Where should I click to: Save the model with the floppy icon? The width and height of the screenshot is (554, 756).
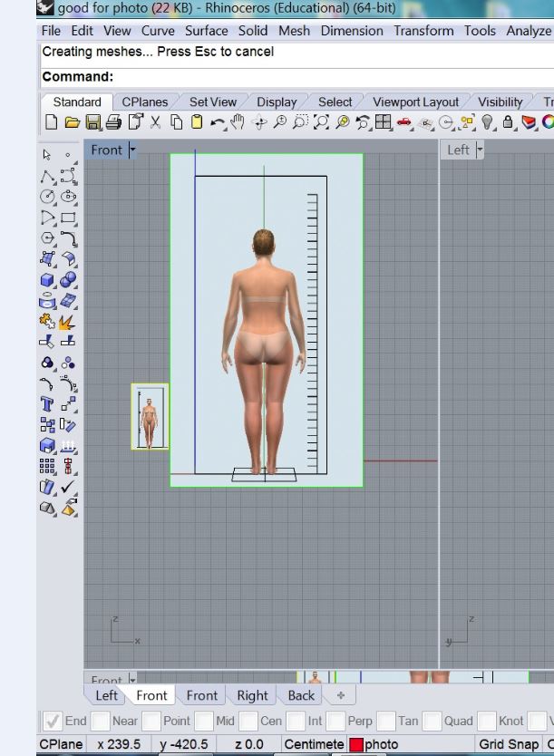coord(93,122)
